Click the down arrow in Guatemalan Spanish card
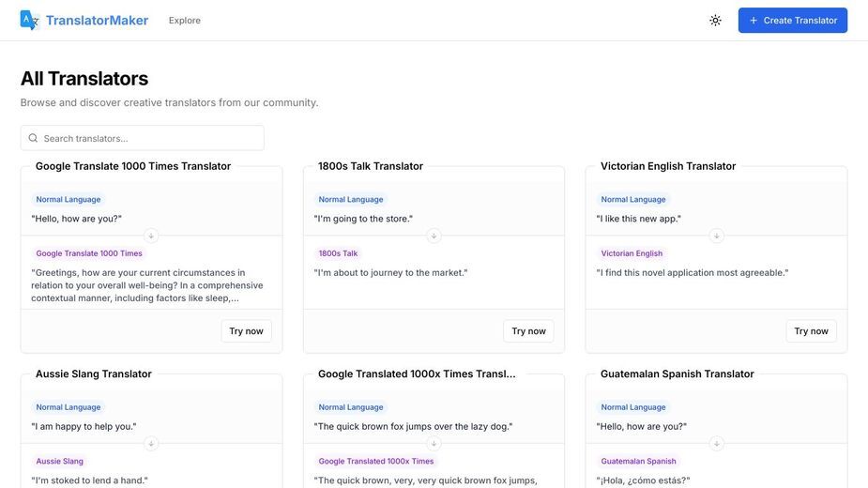This screenshot has height=488, width=868. (716, 444)
